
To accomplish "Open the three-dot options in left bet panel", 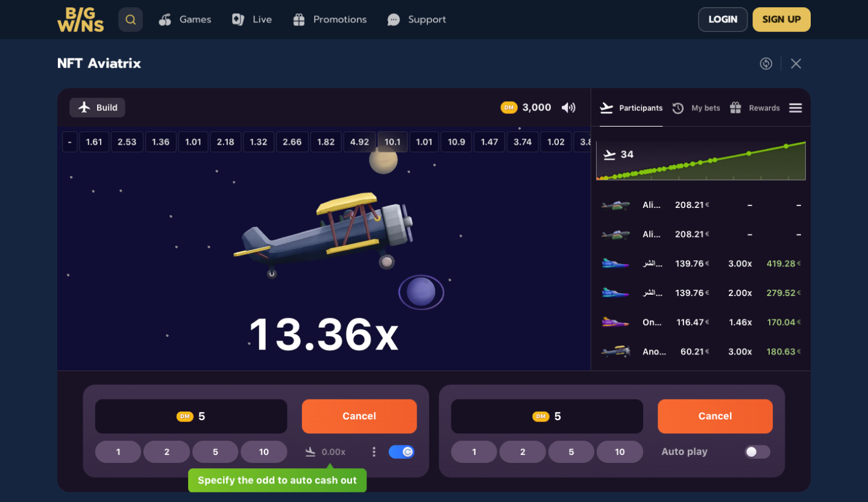I will point(374,452).
